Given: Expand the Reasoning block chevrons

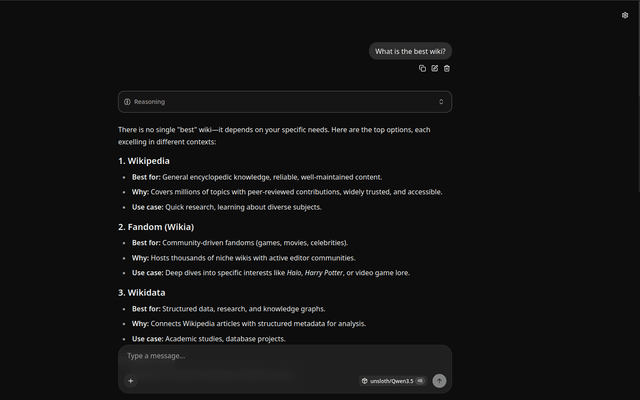Looking at the screenshot, I should [x=441, y=102].
